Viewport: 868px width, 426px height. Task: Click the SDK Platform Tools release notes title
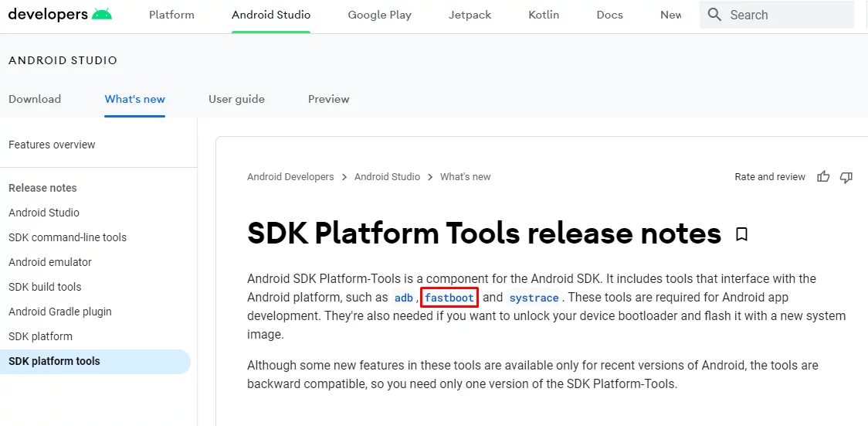coord(484,233)
